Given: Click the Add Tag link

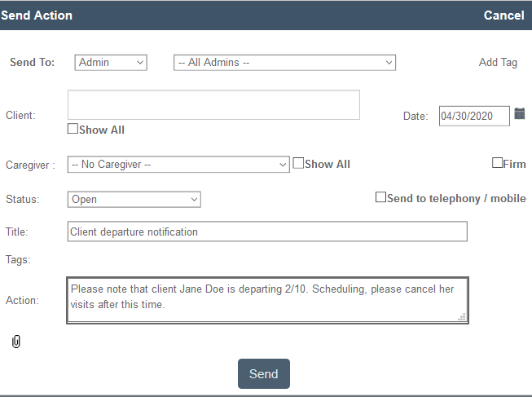Looking at the screenshot, I should tap(498, 63).
